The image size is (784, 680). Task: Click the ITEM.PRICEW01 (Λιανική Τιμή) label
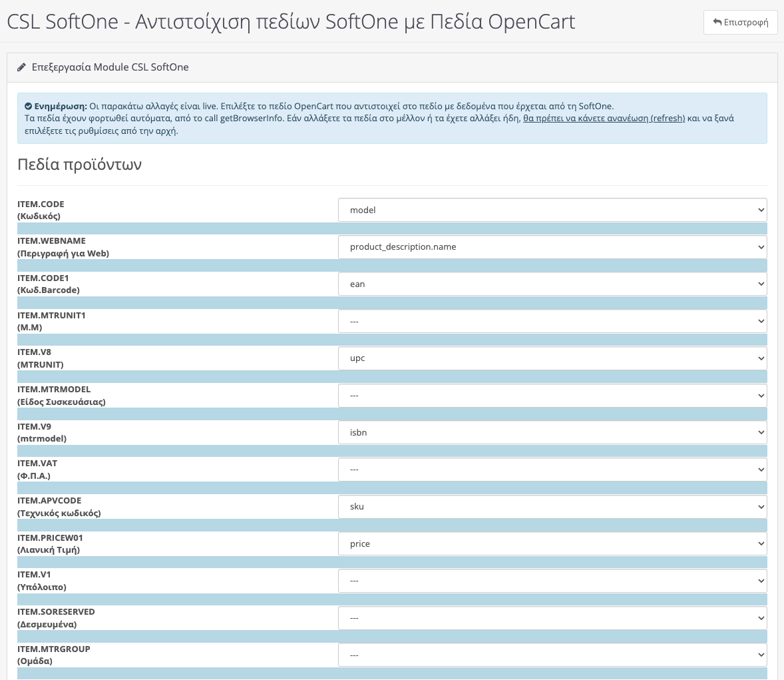pyautogui.click(x=50, y=543)
